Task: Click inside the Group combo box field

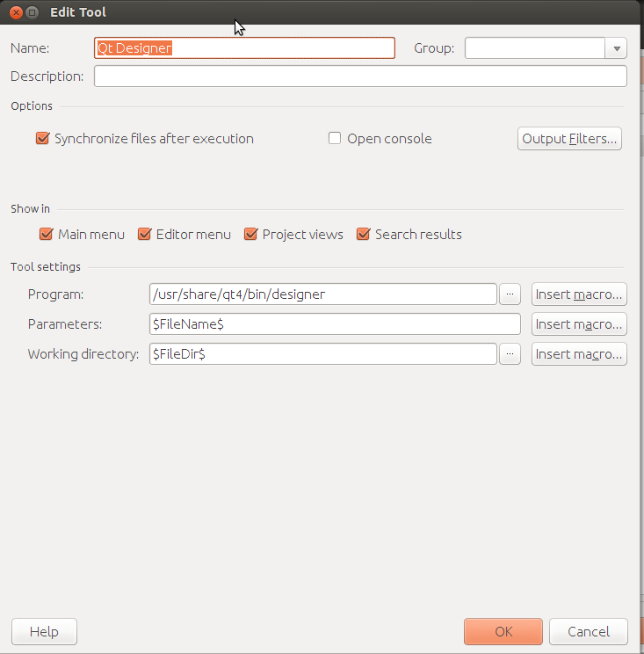Action: click(534, 49)
